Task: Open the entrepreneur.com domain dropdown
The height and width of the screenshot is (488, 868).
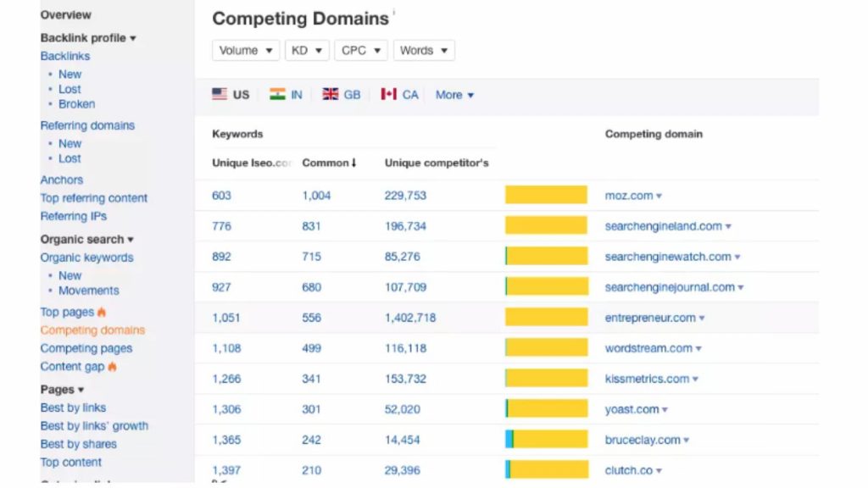Action: (x=701, y=319)
